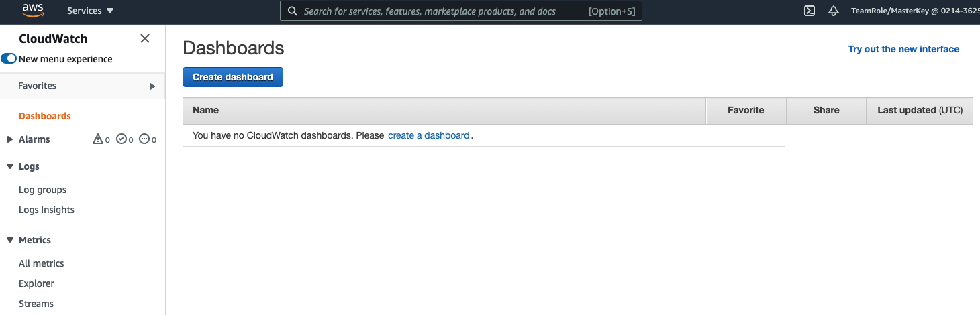Toggle the New menu experience switch
This screenshot has height=315, width=980.
9,59
